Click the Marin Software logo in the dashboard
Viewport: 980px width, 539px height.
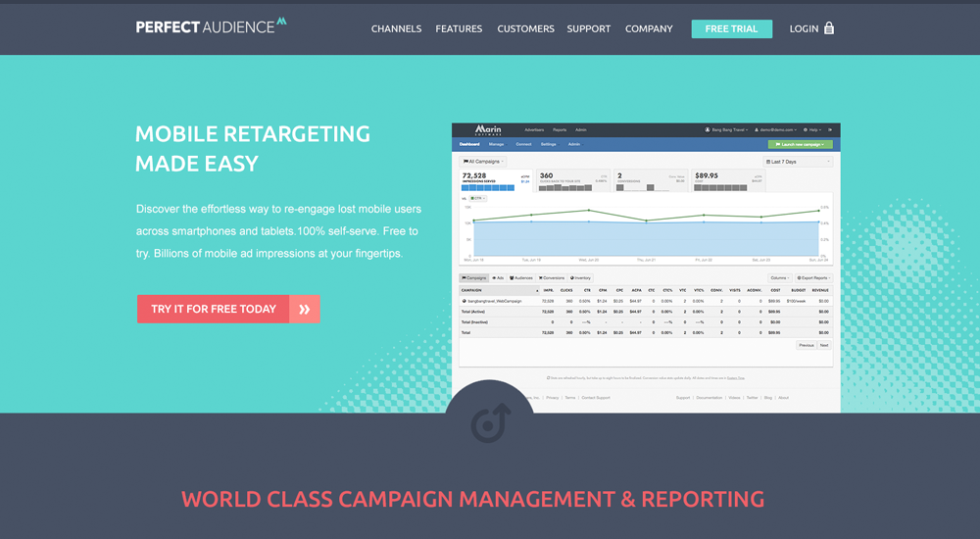point(488,129)
